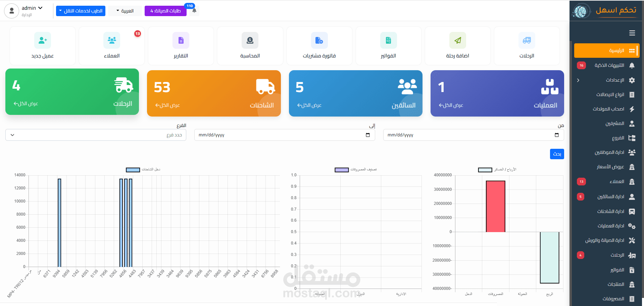Viewport: 644px width, 306px height.
Task: Open the اضافة رحلة (add trip) icon
Action: (457, 40)
